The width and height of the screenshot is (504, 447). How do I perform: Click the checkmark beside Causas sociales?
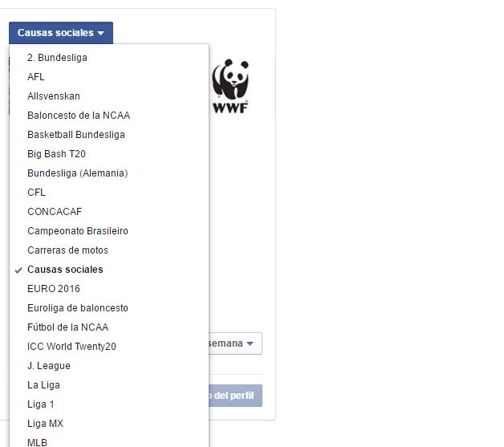(18, 270)
